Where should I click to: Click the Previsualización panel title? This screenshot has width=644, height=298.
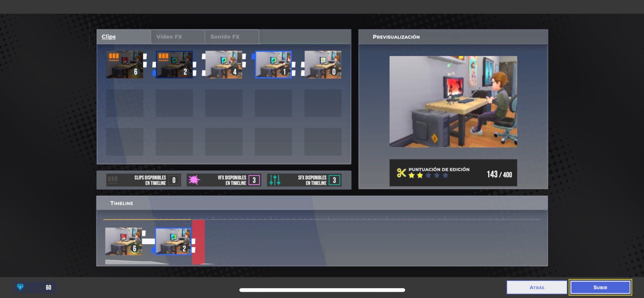[x=396, y=37]
